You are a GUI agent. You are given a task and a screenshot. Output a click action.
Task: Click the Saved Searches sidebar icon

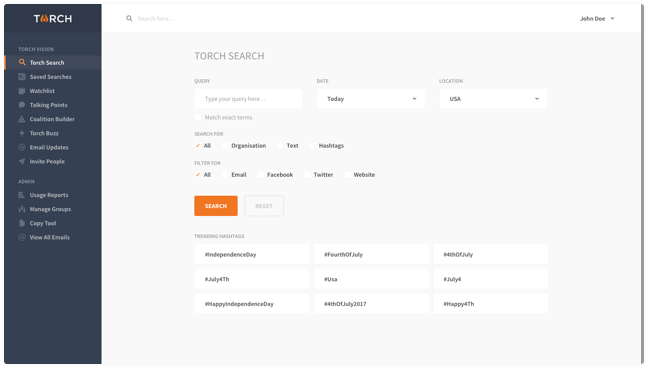tap(22, 76)
